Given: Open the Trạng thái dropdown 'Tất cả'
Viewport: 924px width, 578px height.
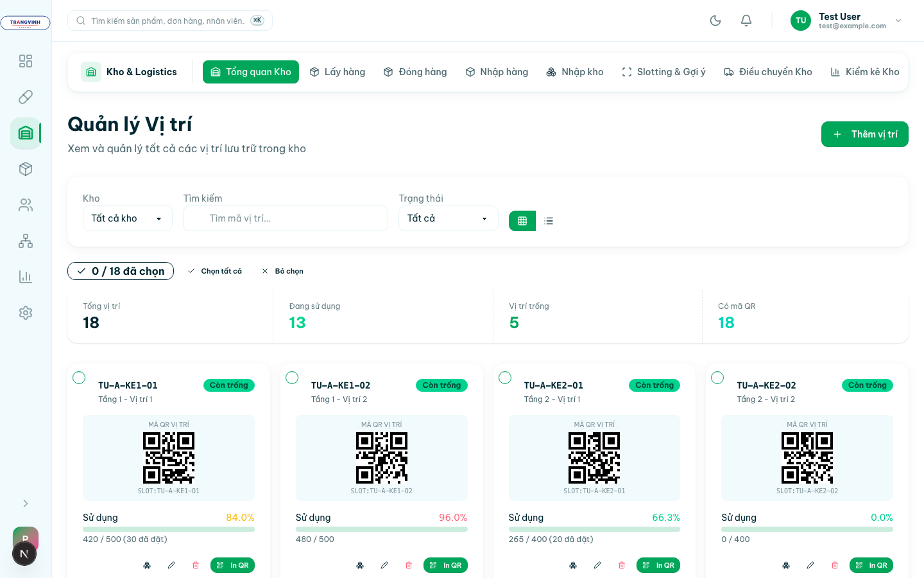Looking at the screenshot, I should (449, 218).
